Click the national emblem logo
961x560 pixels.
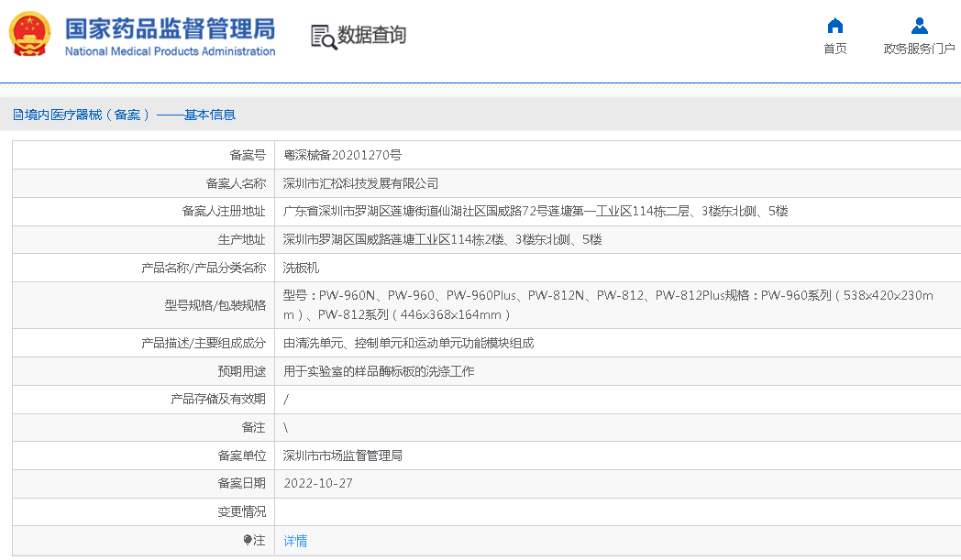(31, 34)
